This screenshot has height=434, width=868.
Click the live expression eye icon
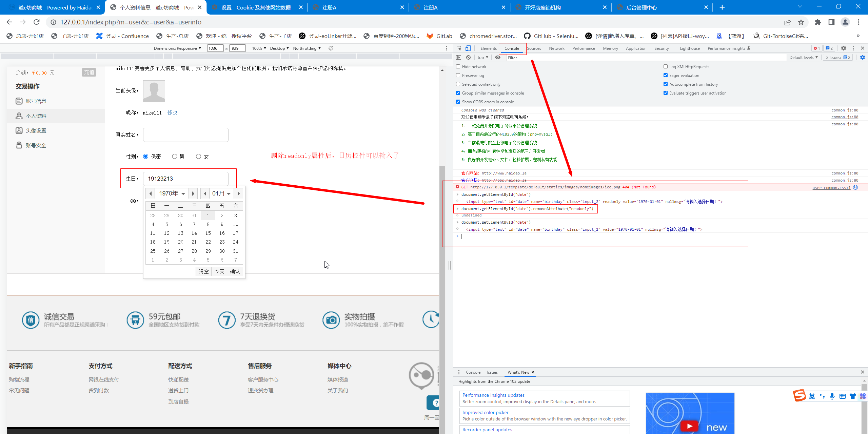[498, 58]
